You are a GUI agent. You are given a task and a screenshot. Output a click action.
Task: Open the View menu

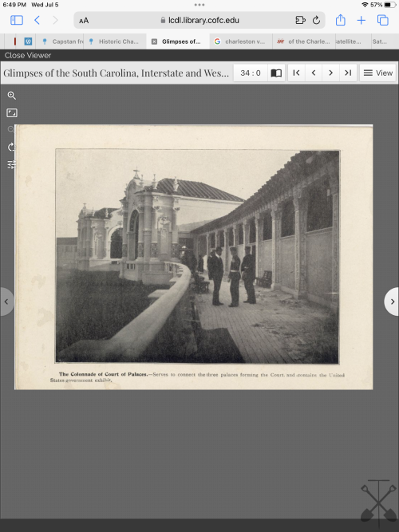point(378,73)
